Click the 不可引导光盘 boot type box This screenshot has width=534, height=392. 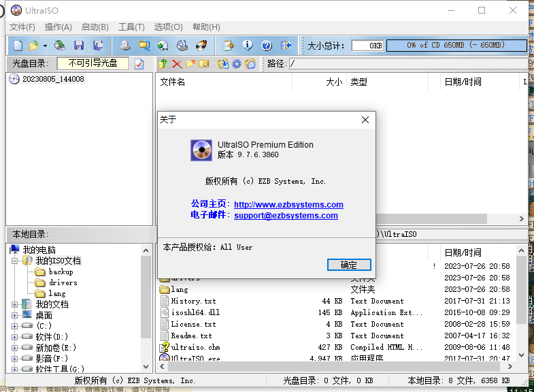(x=93, y=63)
